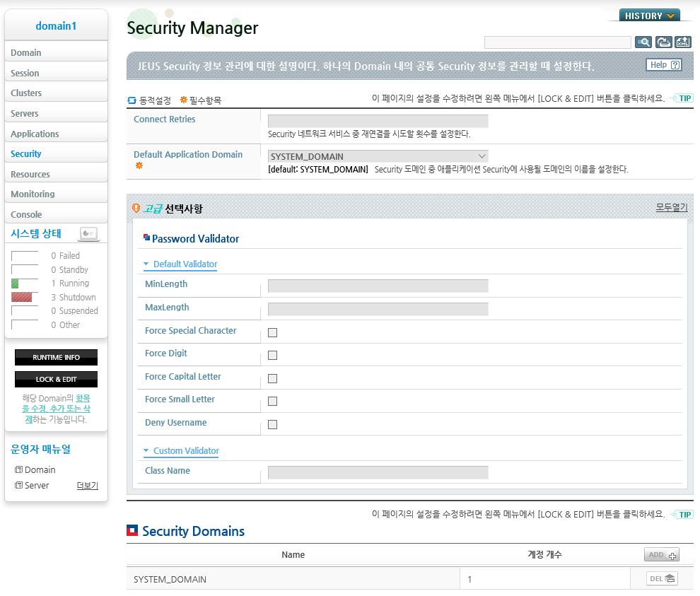The image size is (700, 596).
Task: Click the red Shutdown status bar
Action: [21, 298]
